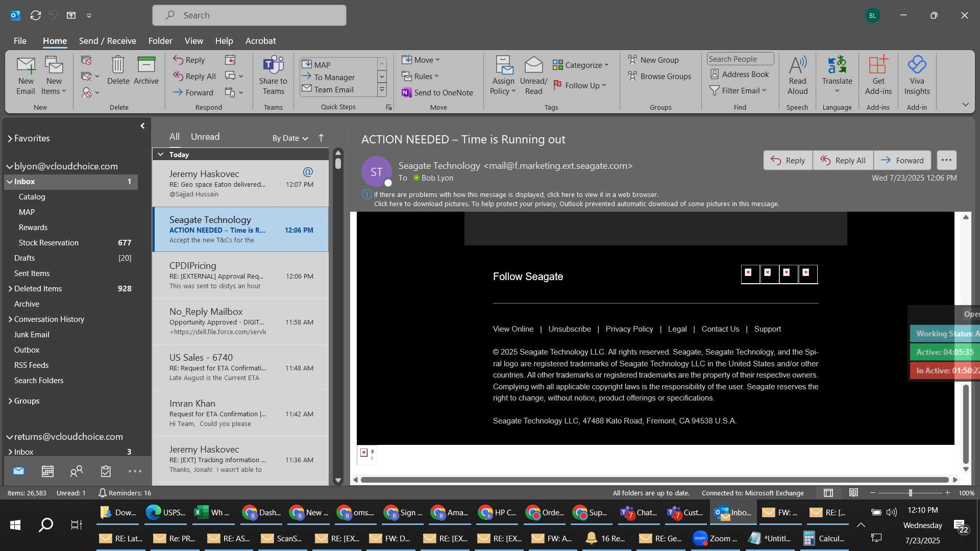Screen dimensions: 980x551
Task: Delete the selected message
Action: point(118,70)
